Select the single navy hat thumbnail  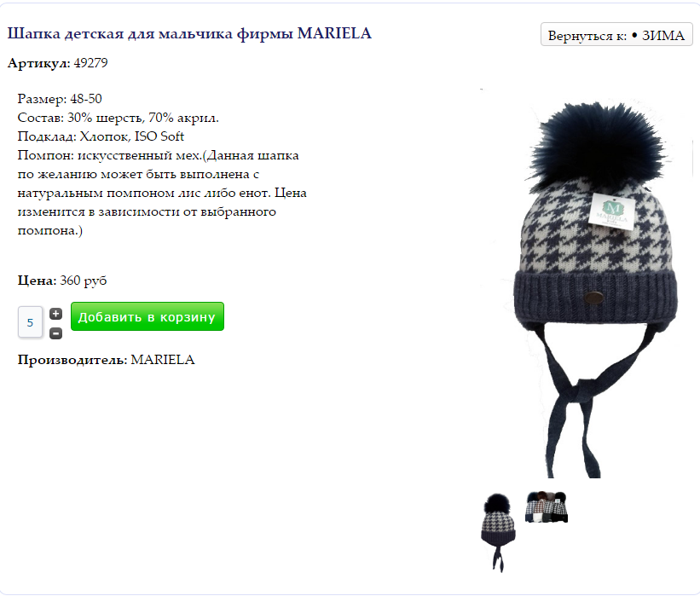click(498, 532)
